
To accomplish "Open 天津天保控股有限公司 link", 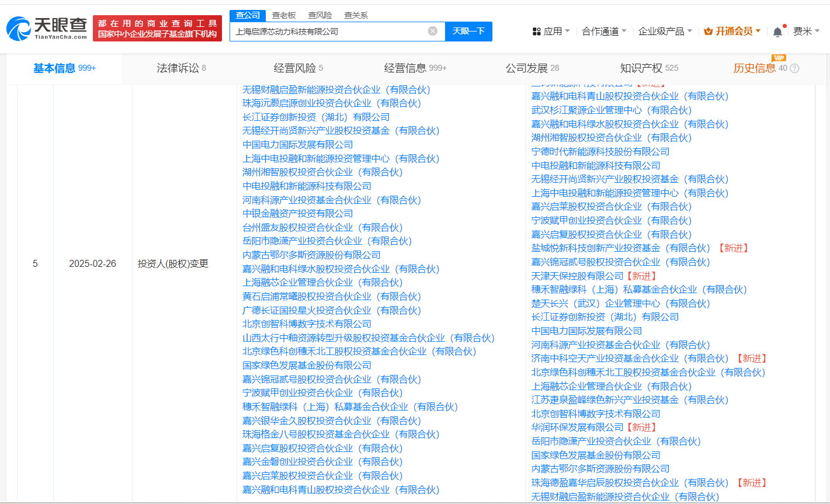I will click(x=578, y=276).
